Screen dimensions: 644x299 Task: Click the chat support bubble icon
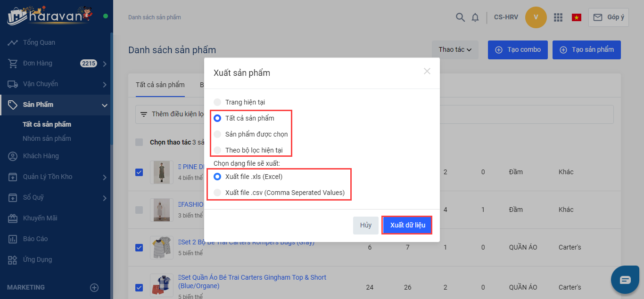pyautogui.click(x=625, y=280)
